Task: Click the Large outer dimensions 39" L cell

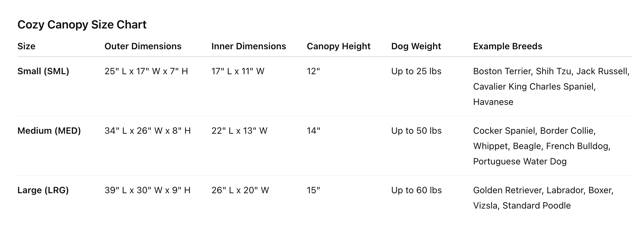Action: coord(147,190)
